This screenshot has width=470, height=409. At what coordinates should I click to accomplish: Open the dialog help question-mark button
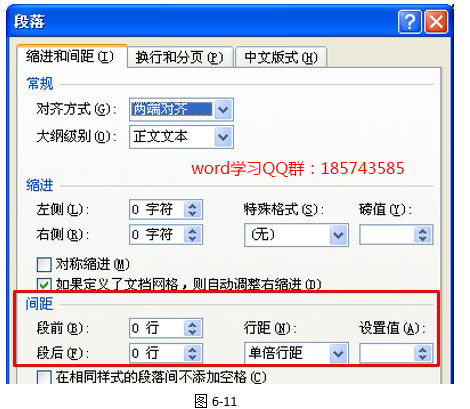point(410,22)
